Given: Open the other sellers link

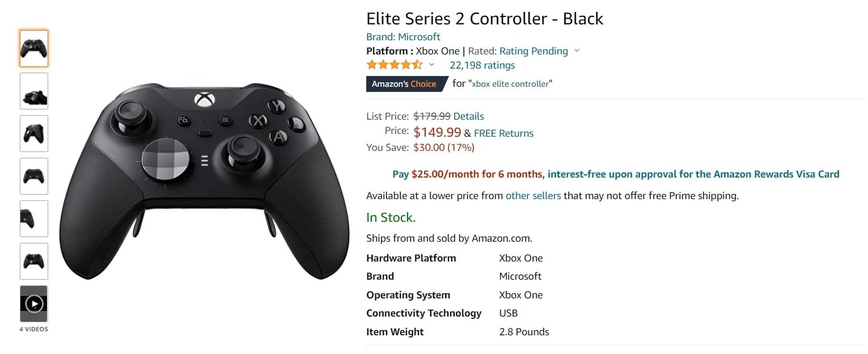Looking at the screenshot, I should point(533,195).
